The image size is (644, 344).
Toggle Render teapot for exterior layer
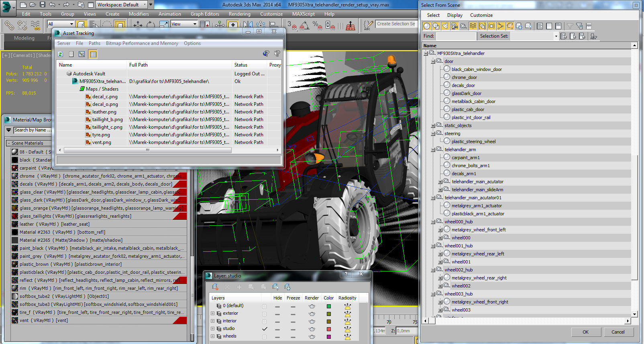click(312, 314)
